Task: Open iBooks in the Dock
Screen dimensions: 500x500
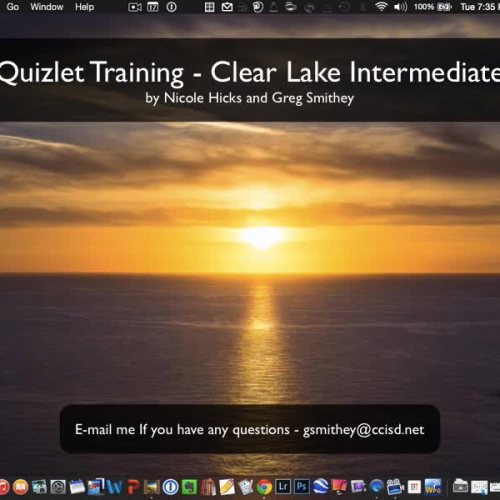Action: point(21,487)
